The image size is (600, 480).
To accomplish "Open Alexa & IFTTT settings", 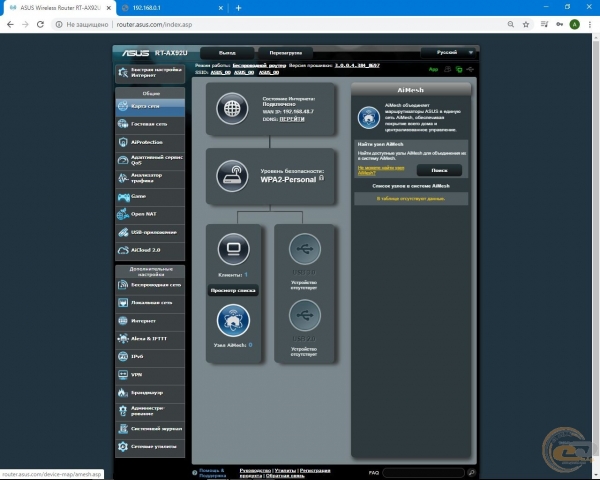I will click(150, 339).
